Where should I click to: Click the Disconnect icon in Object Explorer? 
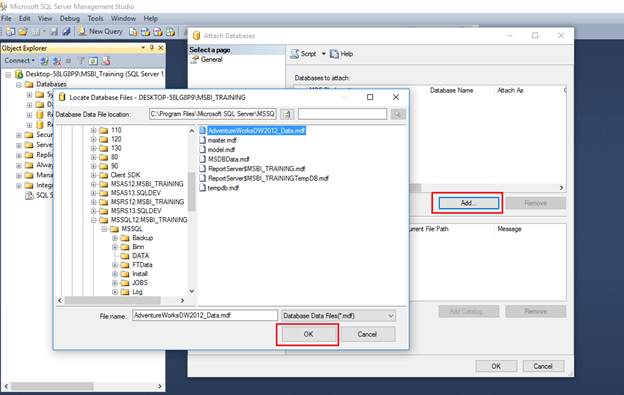pyautogui.click(x=57, y=61)
